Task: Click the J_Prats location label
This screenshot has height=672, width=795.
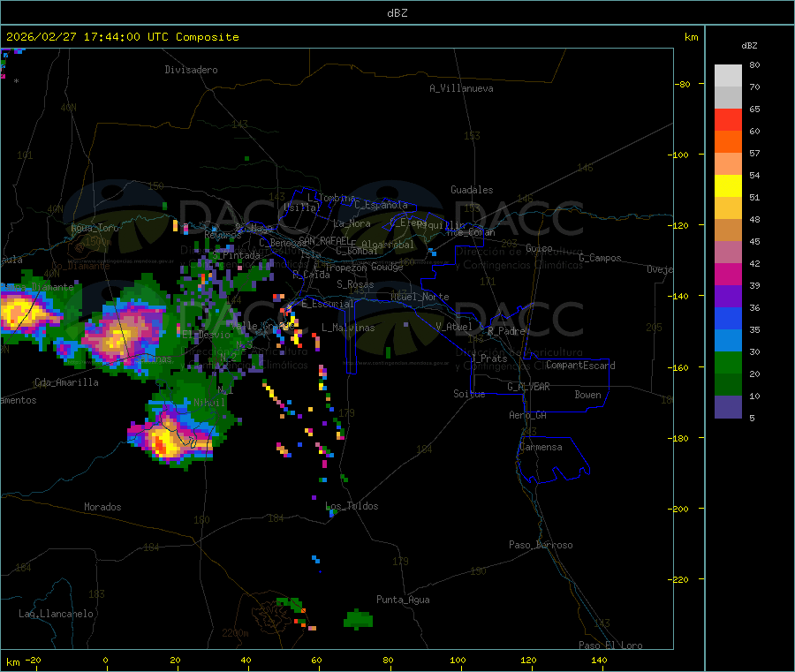Action: pyautogui.click(x=489, y=359)
